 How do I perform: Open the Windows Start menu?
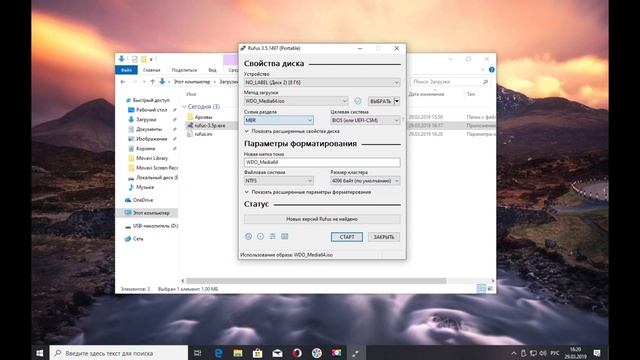click(40, 353)
